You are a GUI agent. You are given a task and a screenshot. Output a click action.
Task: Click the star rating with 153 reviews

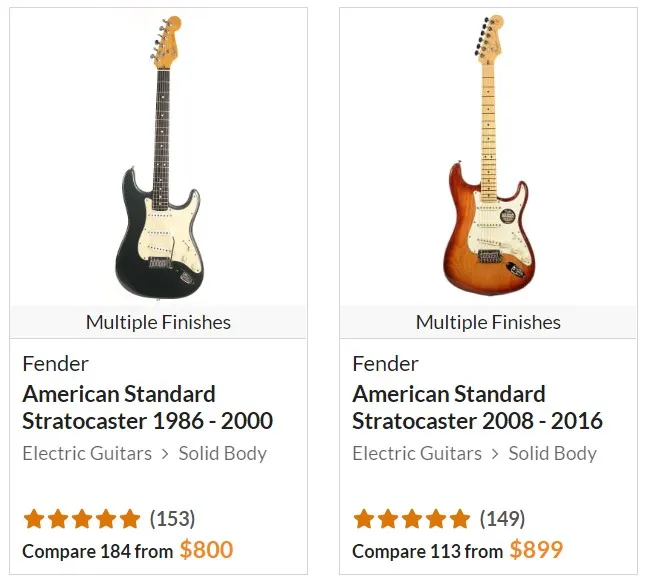pos(82,519)
